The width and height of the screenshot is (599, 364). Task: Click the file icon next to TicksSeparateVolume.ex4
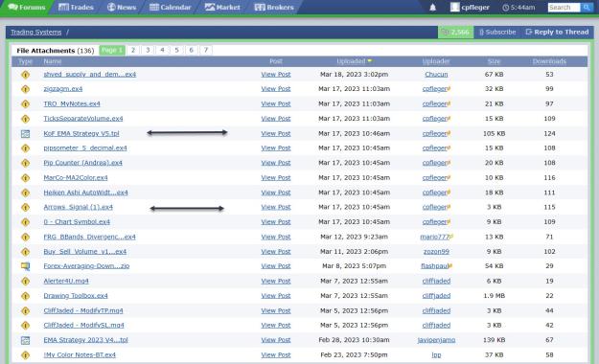25,119
